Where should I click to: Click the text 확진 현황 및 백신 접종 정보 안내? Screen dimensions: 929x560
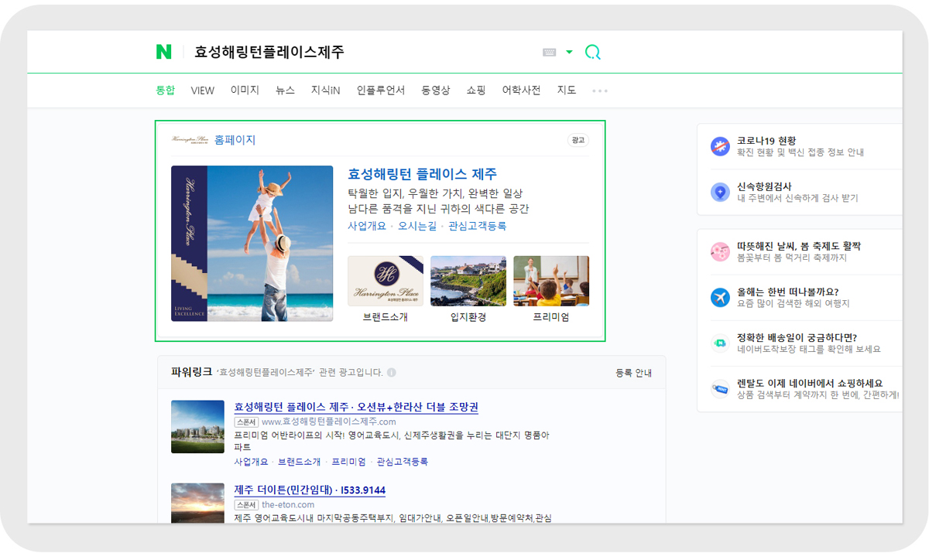click(x=800, y=153)
